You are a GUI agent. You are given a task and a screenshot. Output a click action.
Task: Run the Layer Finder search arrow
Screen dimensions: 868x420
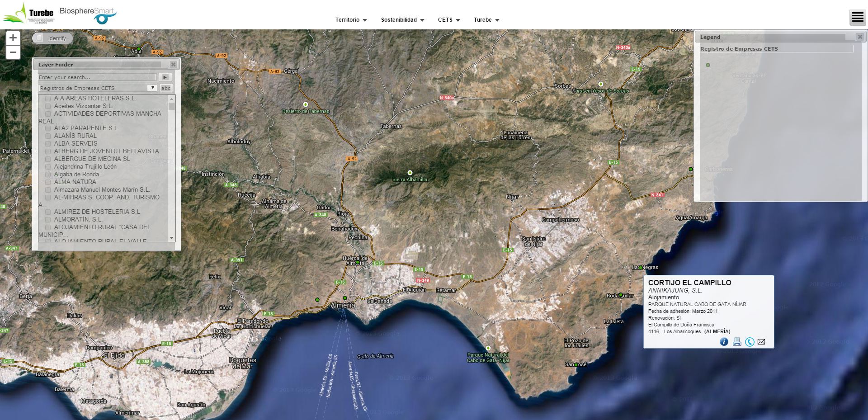165,77
